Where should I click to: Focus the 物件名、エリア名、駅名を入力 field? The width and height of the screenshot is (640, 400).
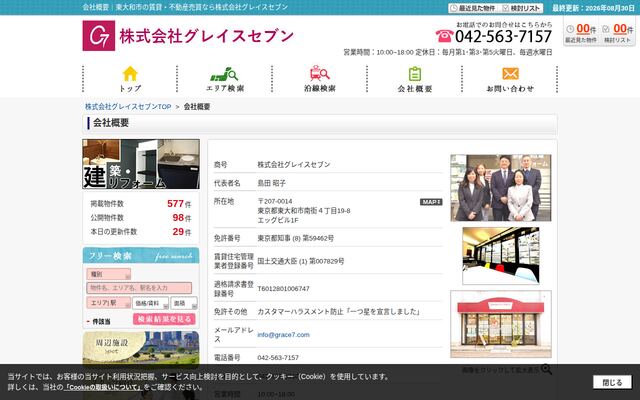point(139,288)
